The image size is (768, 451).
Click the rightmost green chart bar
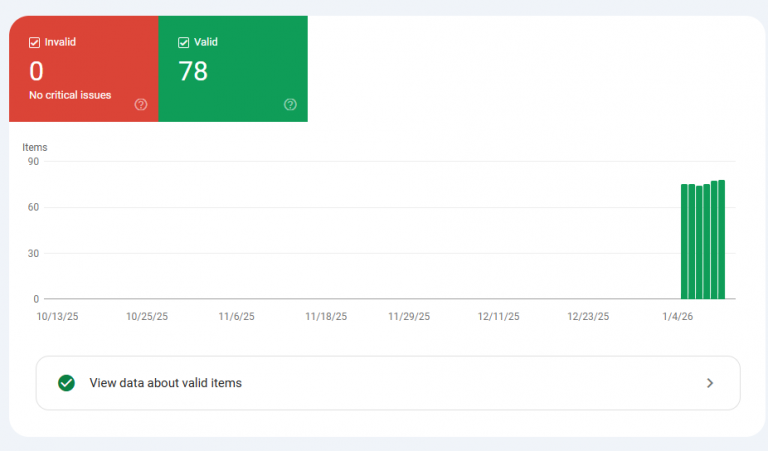click(721, 239)
